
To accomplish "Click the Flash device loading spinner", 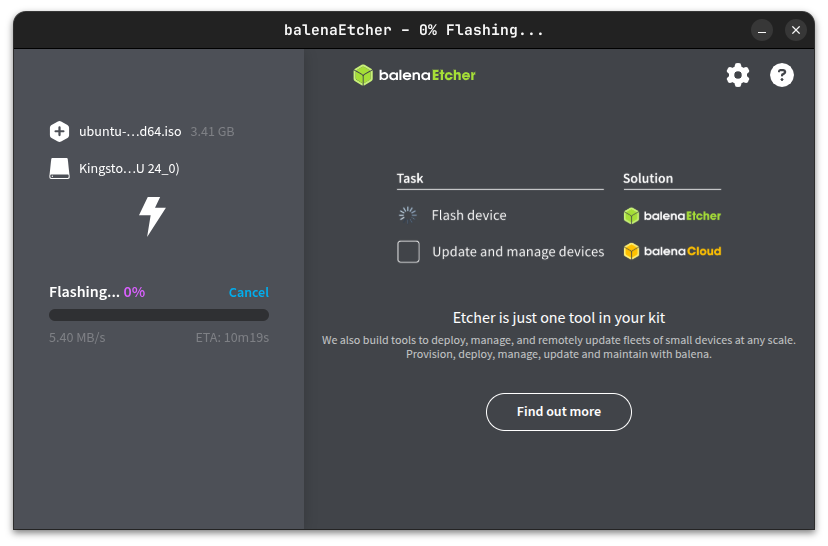I will click(408, 215).
